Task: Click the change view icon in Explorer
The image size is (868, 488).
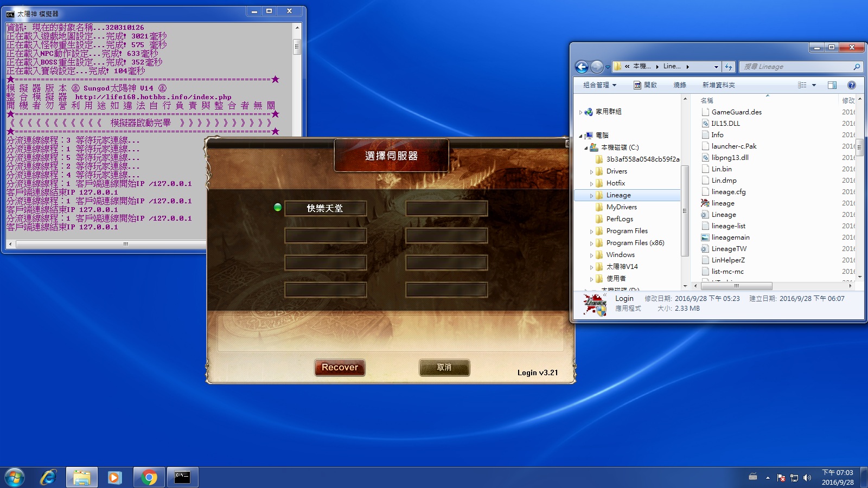Action: (x=802, y=85)
